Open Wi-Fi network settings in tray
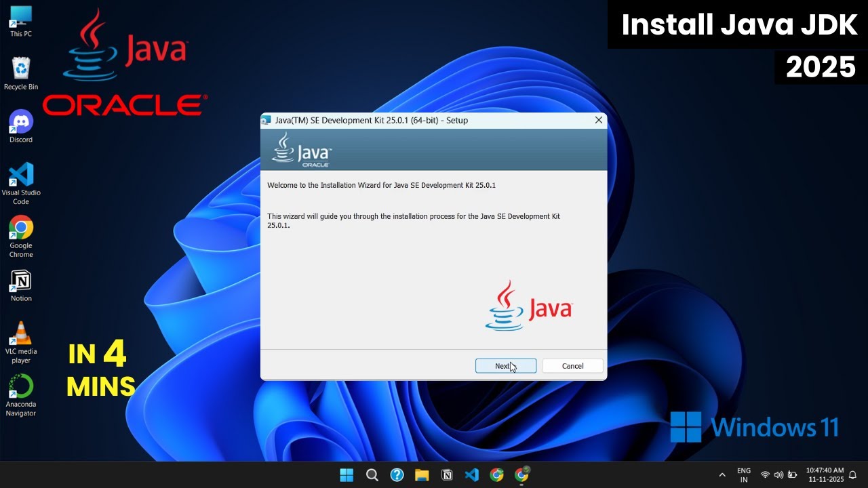Image resolution: width=868 pixels, height=488 pixels. 765,475
